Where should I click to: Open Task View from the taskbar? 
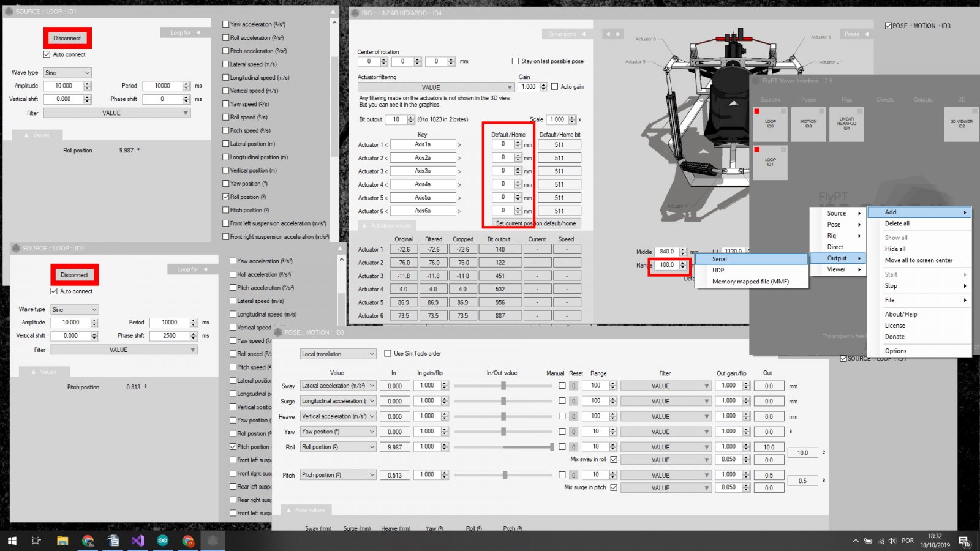[x=37, y=541]
